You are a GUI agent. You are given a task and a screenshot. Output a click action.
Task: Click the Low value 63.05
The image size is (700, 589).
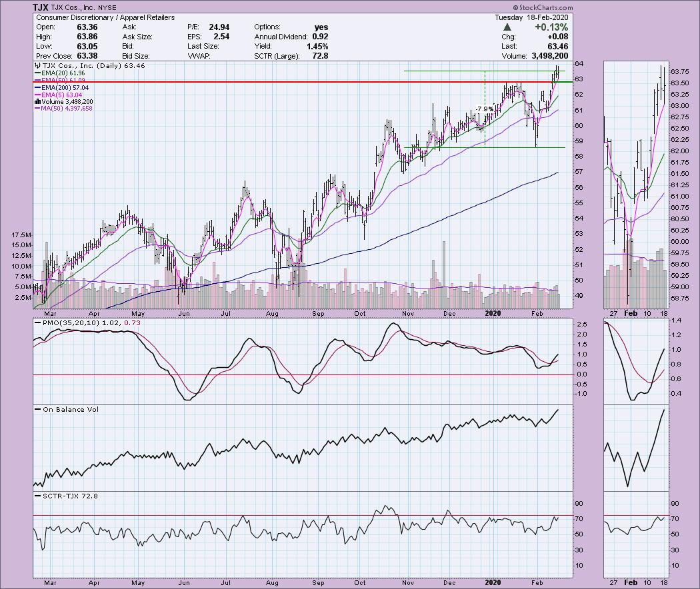coord(87,47)
